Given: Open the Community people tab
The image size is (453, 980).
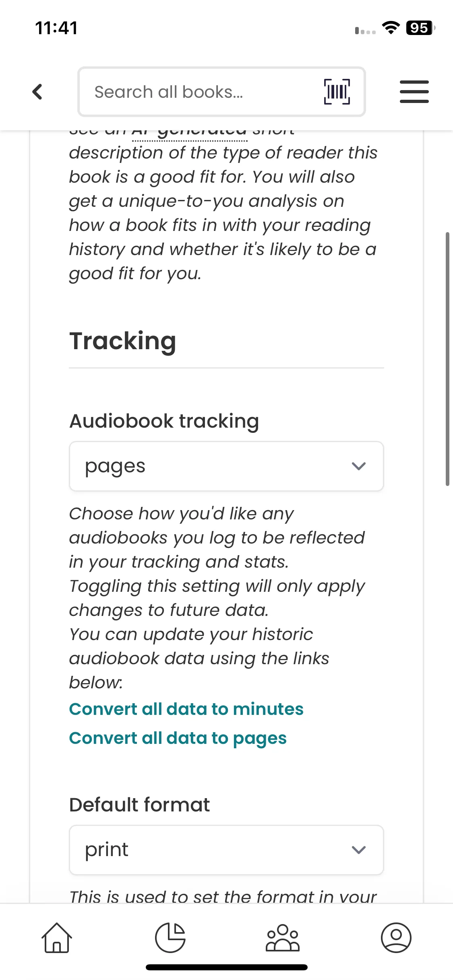Looking at the screenshot, I should click(x=283, y=937).
